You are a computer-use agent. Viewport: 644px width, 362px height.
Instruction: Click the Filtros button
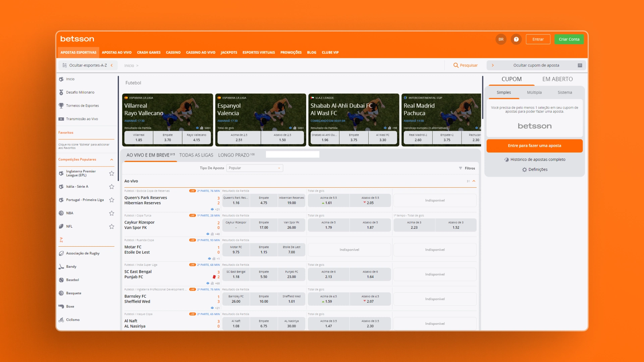(x=467, y=168)
